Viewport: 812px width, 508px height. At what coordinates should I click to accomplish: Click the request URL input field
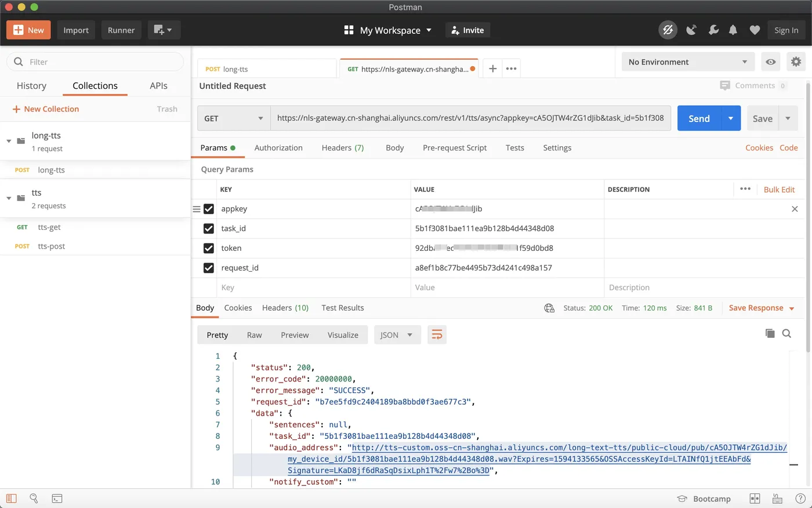(x=470, y=118)
